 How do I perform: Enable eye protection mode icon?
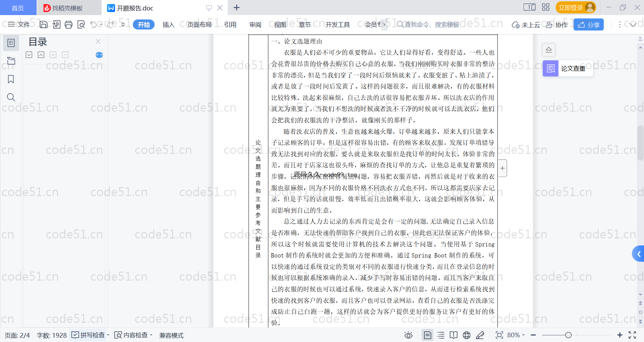point(408,335)
